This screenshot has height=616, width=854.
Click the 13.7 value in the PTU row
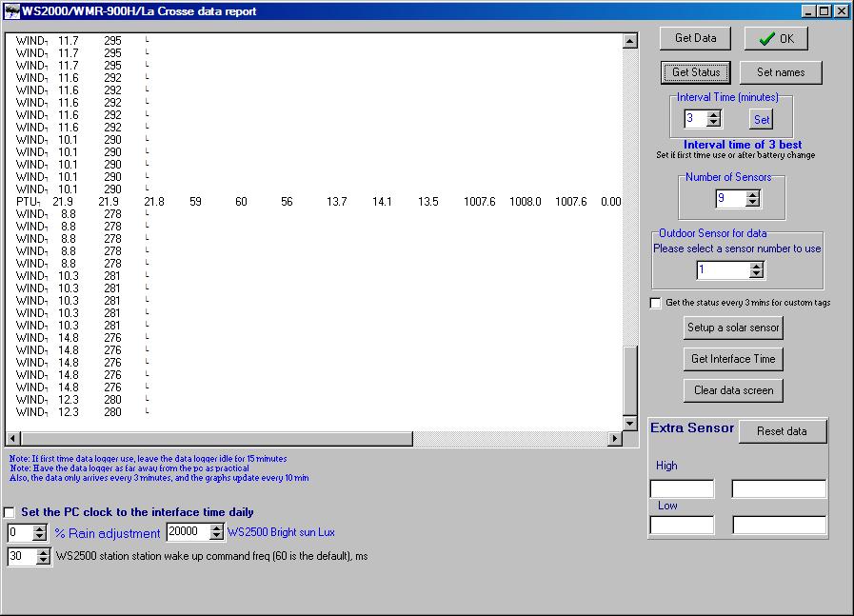click(x=337, y=202)
